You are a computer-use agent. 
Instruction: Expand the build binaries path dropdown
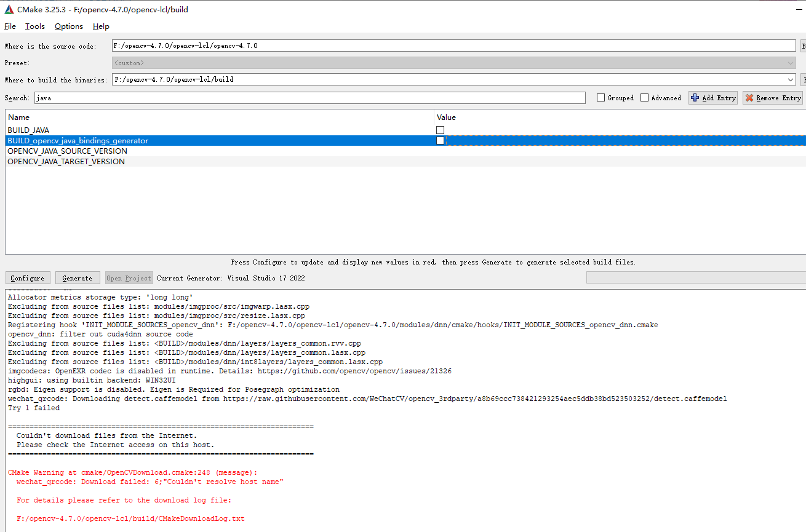tap(791, 79)
